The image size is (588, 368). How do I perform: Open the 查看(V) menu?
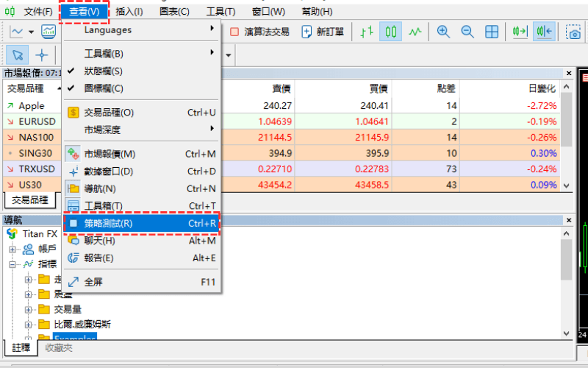pyautogui.click(x=84, y=12)
